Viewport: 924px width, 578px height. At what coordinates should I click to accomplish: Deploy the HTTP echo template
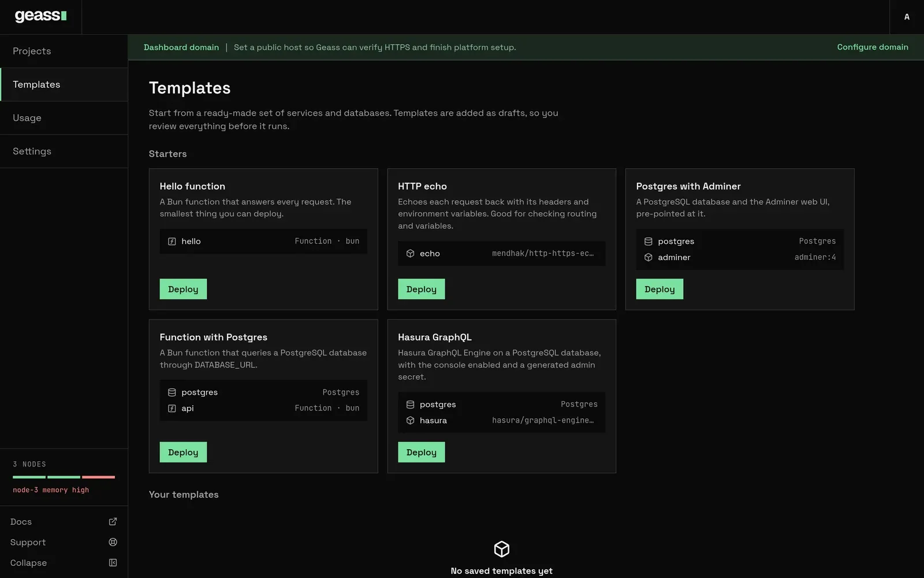click(x=422, y=289)
